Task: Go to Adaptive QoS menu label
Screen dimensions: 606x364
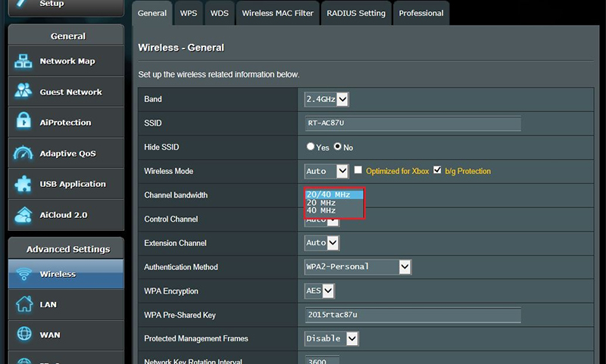Action: click(x=67, y=153)
